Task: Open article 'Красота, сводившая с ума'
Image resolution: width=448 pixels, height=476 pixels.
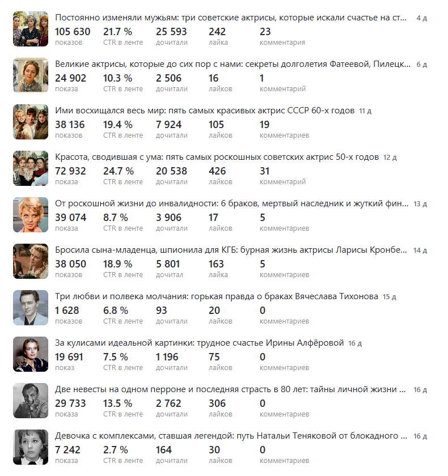Action: pyautogui.click(x=217, y=157)
